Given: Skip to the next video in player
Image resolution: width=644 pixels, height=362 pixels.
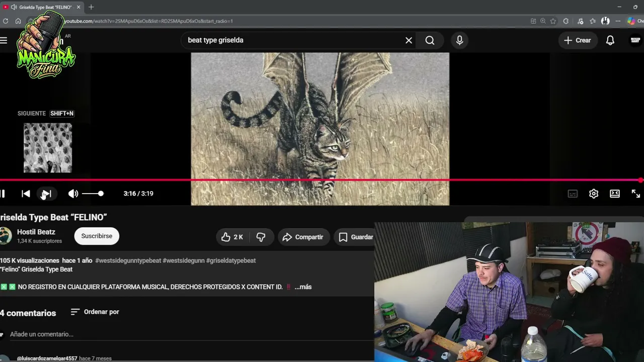Looking at the screenshot, I should pos(46,194).
